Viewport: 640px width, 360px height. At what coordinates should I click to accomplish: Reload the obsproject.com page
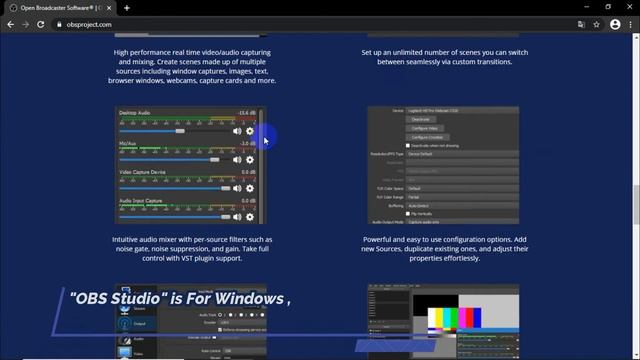point(40,24)
